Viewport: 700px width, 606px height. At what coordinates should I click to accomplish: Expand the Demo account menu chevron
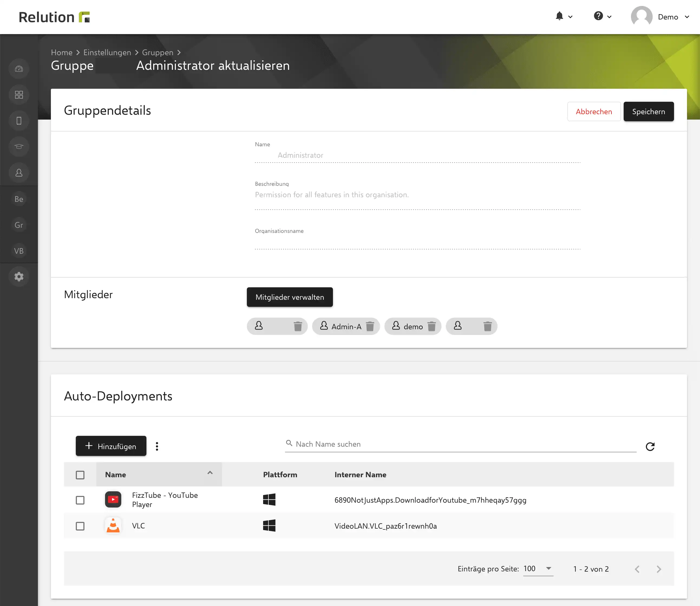click(687, 17)
